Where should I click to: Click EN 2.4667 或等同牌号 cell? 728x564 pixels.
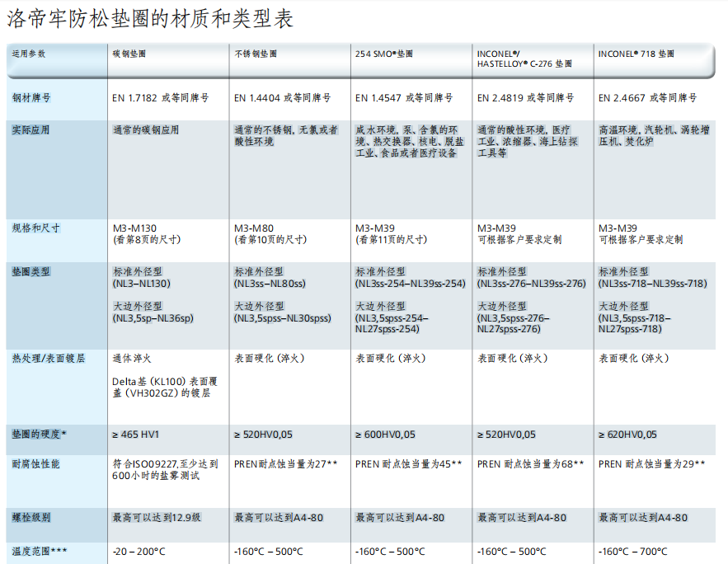(648, 98)
